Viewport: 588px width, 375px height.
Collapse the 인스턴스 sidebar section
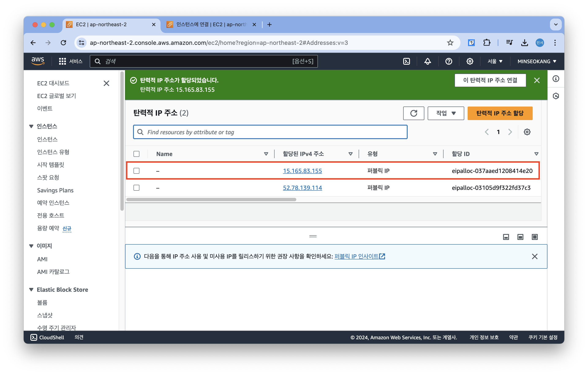point(31,126)
